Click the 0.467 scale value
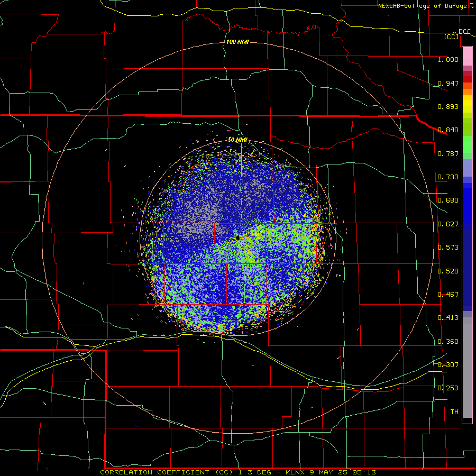This screenshot has height=476, width=476. (x=448, y=295)
